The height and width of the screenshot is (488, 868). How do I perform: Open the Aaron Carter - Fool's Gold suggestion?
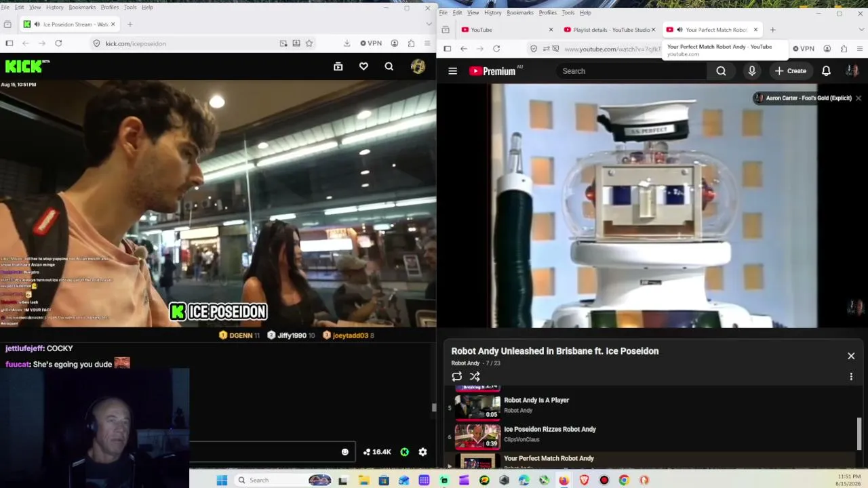point(803,98)
